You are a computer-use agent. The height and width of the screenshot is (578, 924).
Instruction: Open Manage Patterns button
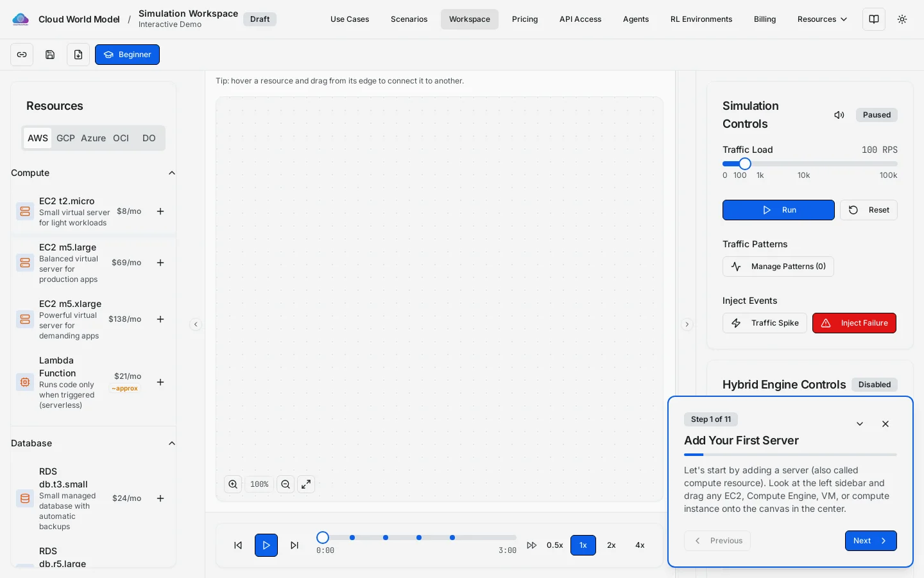[778, 267]
